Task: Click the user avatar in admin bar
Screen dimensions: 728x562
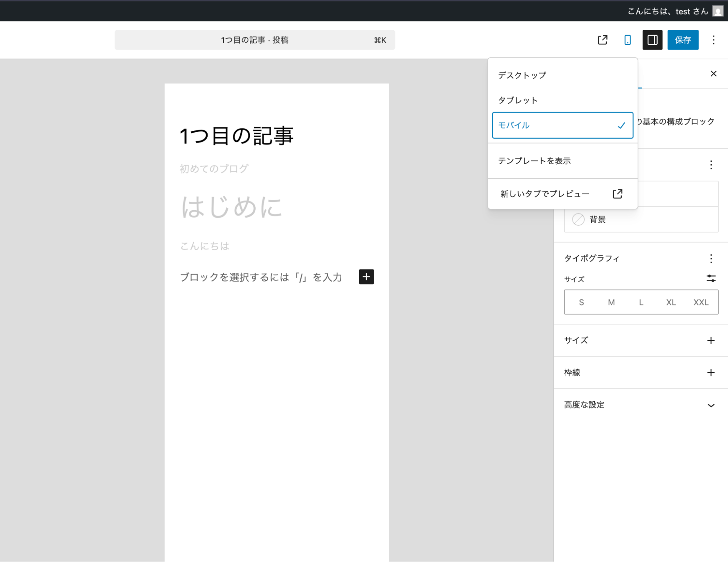Action: 718,11
